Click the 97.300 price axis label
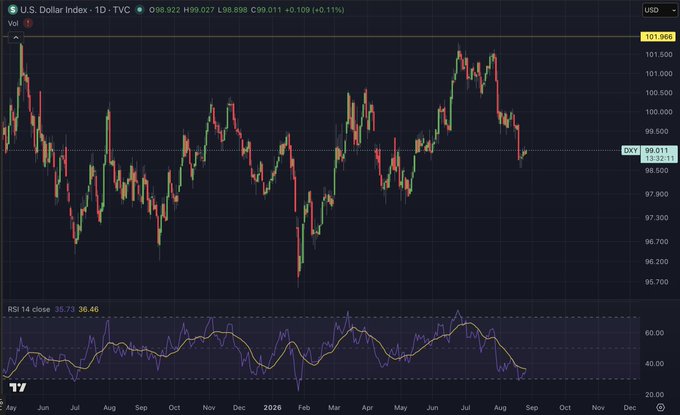Image resolution: width=680 pixels, height=415 pixels. (x=657, y=218)
